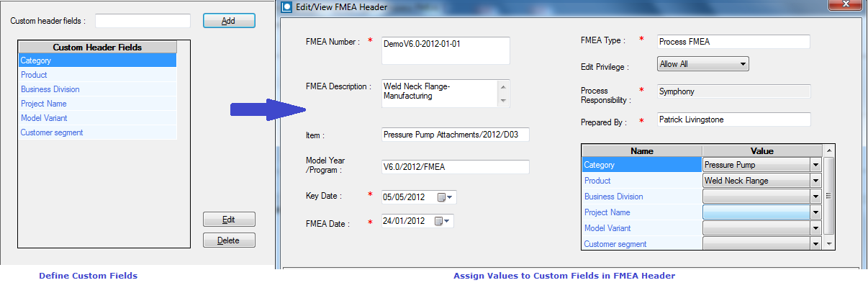The width and height of the screenshot is (868, 293).
Task: Click scroll-up arrow of the Name/Value grid
Action: pos(830,151)
